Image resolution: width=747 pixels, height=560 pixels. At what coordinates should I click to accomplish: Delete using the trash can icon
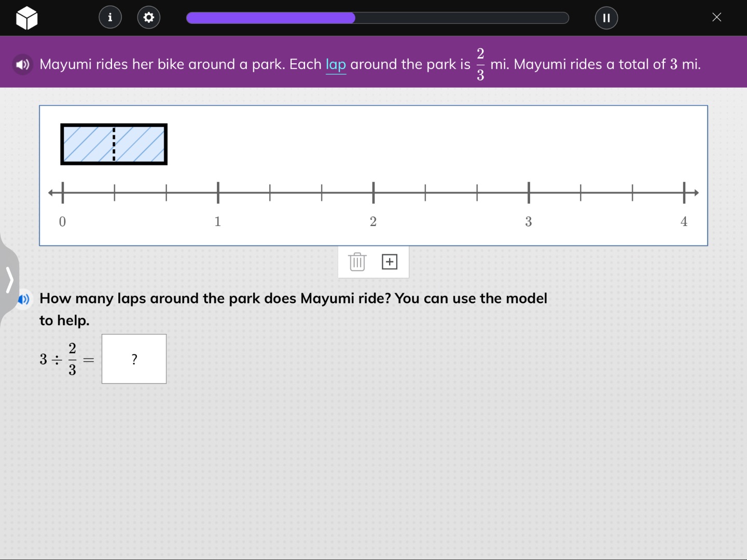[357, 262]
